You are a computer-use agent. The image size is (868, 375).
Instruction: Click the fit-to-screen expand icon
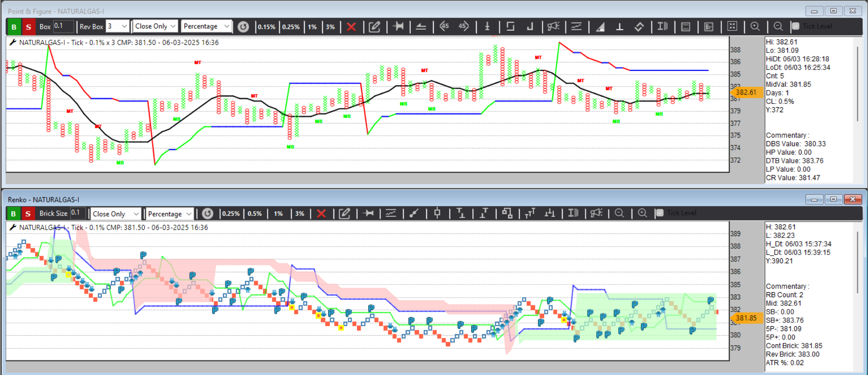[x=732, y=26]
